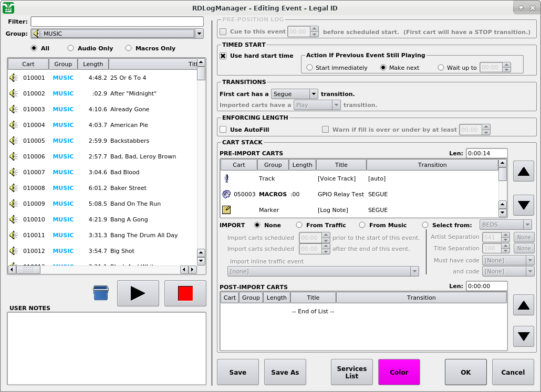The image size is (541, 392).
Task: Move pre-import cart up with arrow
Action: 523,171
